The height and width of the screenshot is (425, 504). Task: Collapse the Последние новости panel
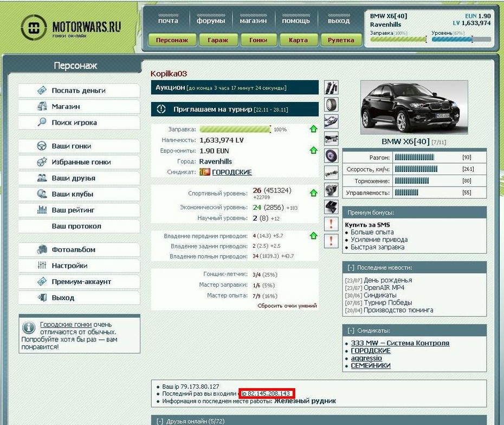pyautogui.click(x=351, y=267)
